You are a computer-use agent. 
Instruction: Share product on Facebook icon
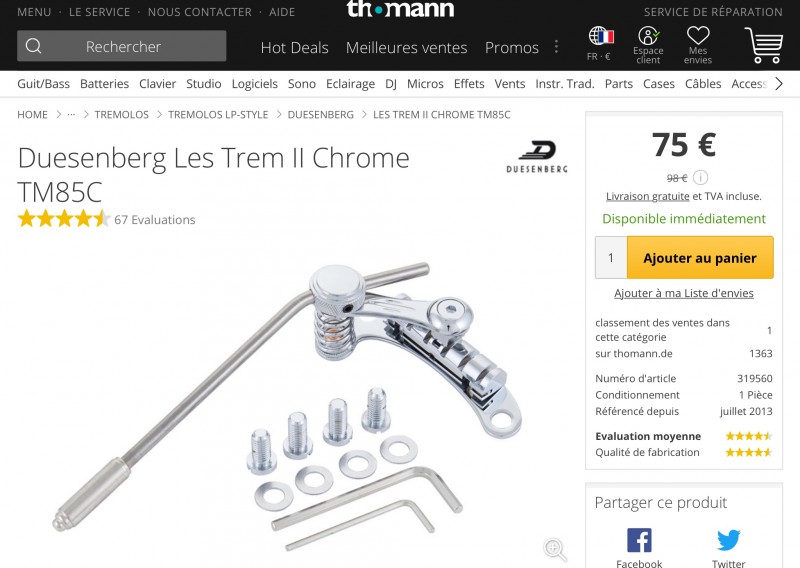click(639, 540)
